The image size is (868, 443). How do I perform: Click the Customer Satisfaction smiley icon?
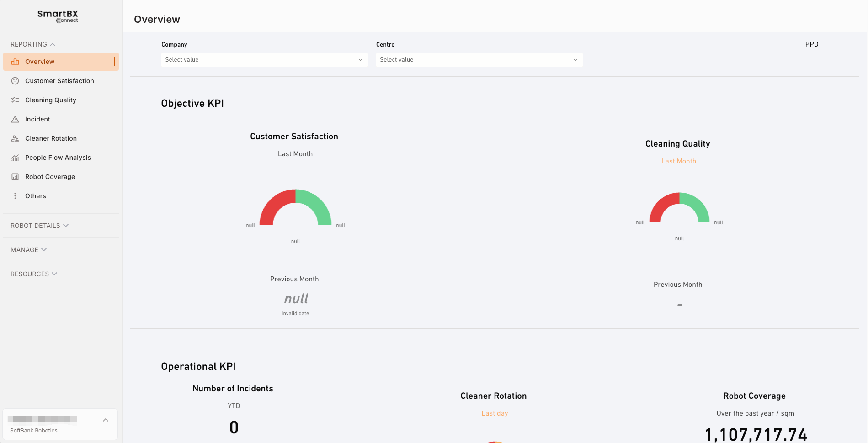(15, 81)
